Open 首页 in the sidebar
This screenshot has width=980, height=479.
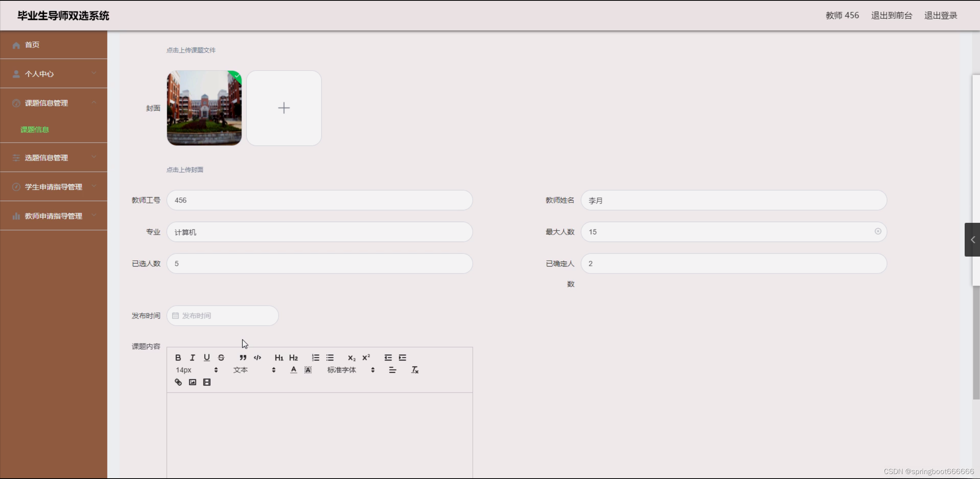32,45
